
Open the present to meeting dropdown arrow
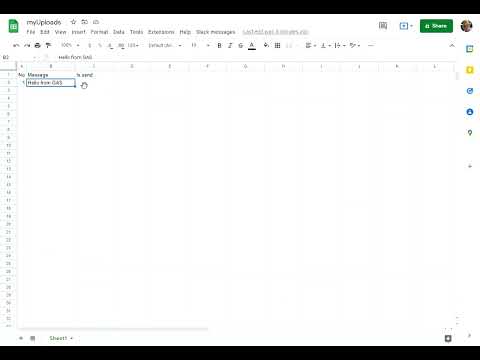click(x=411, y=26)
